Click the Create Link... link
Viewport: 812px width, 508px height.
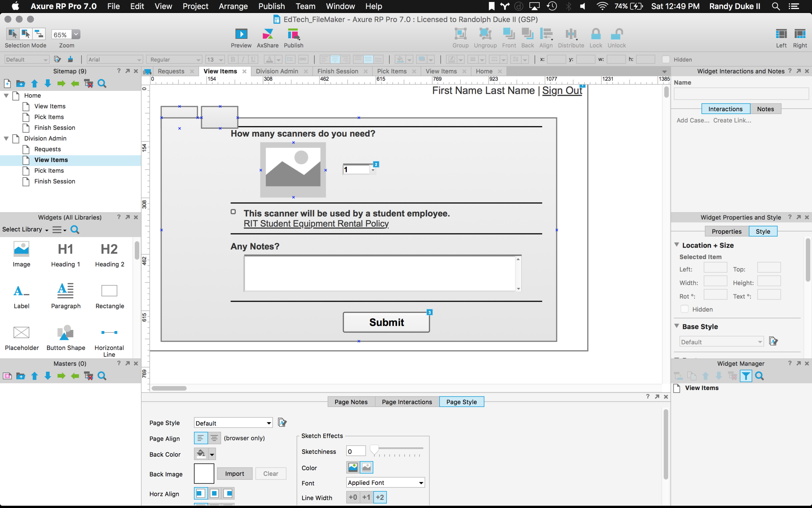pyautogui.click(x=732, y=120)
